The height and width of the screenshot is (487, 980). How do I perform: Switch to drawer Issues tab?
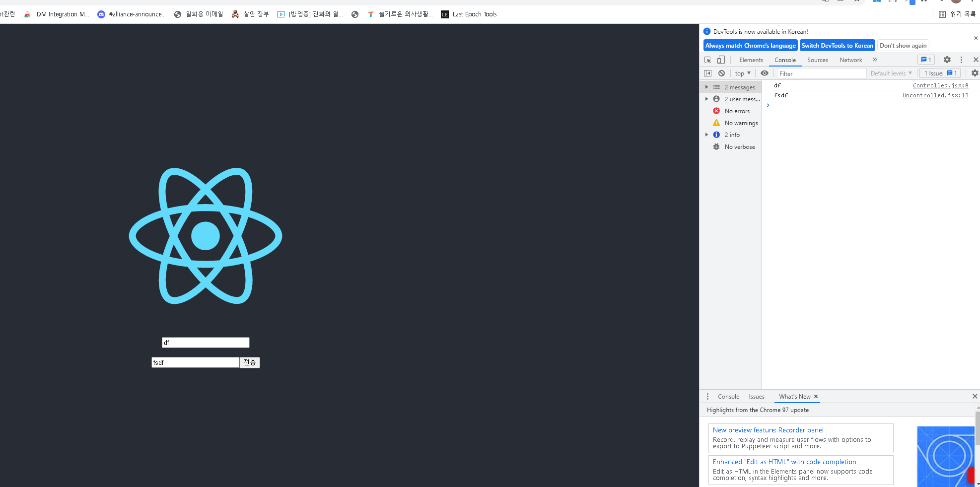coord(757,397)
